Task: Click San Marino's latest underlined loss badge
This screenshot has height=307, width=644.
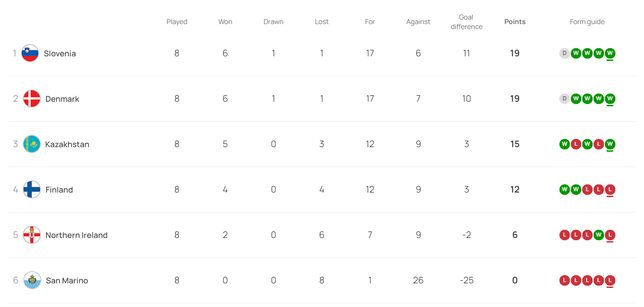Action: (x=610, y=280)
